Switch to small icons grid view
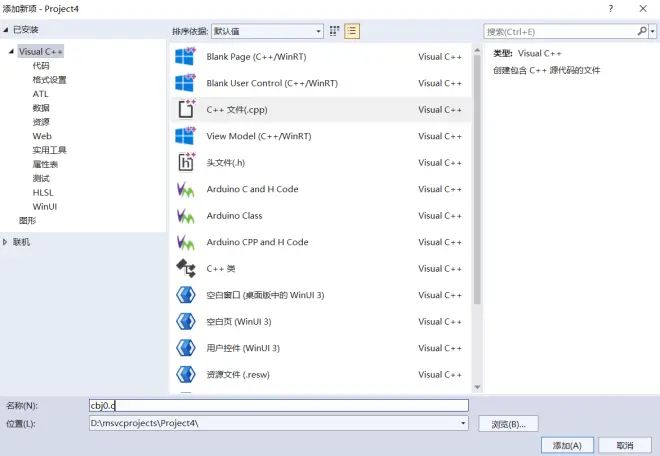This screenshot has width=660, height=456. pyautogui.click(x=334, y=31)
